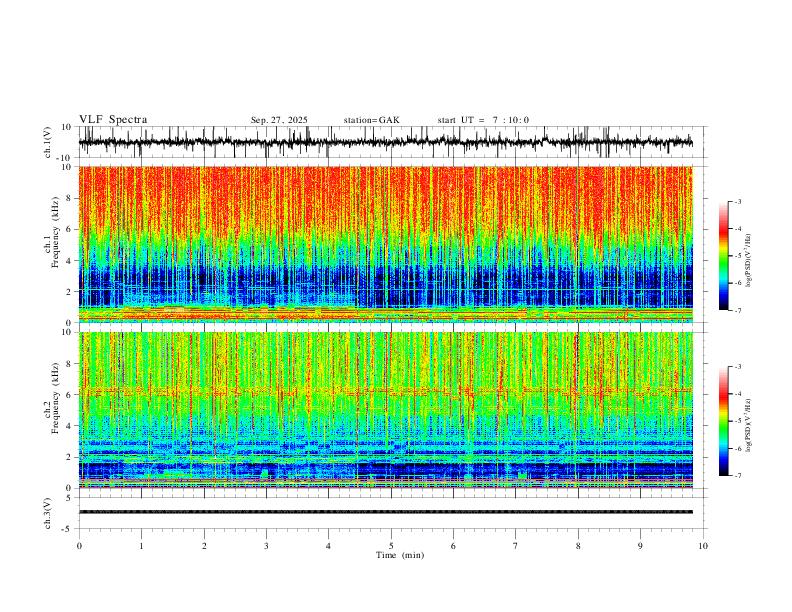Click the 'station=GAK' label
Screen dimensions: 792x612
pyautogui.click(x=371, y=120)
